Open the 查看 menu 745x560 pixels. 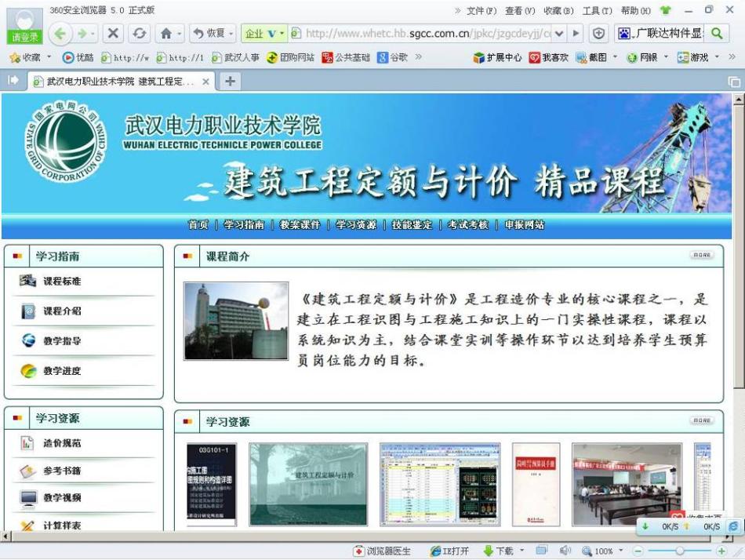pyautogui.click(x=520, y=10)
